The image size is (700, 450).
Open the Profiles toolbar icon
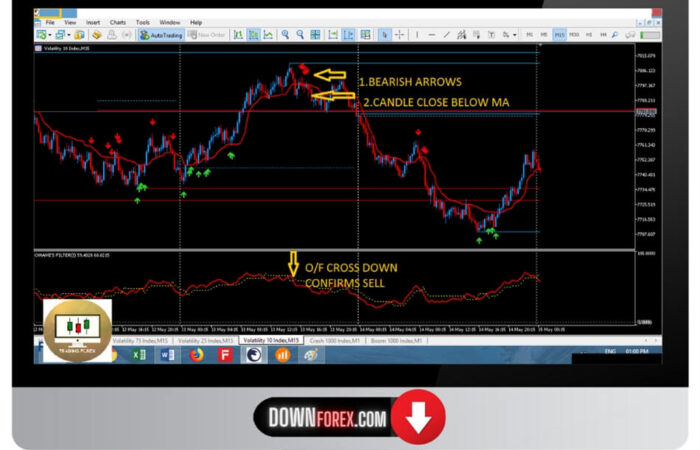click(x=60, y=35)
